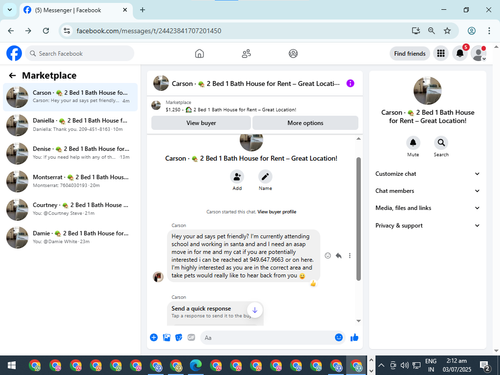Open the Courtney conversation
The image size is (500, 375).
[x=70, y=209]
